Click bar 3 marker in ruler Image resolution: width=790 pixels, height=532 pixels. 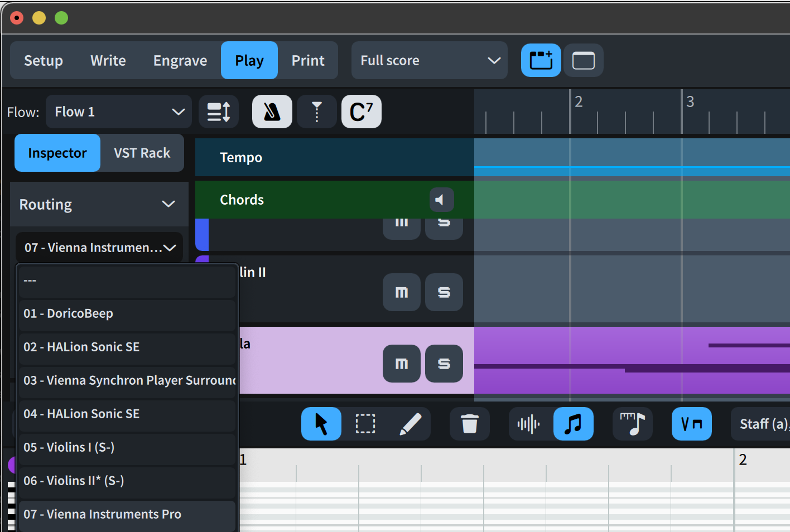click(690, 102)
